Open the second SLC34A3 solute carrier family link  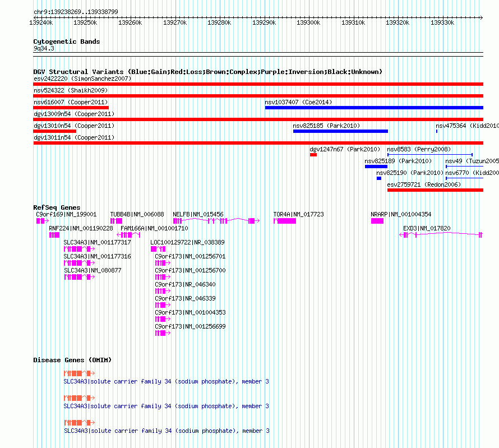166,407
